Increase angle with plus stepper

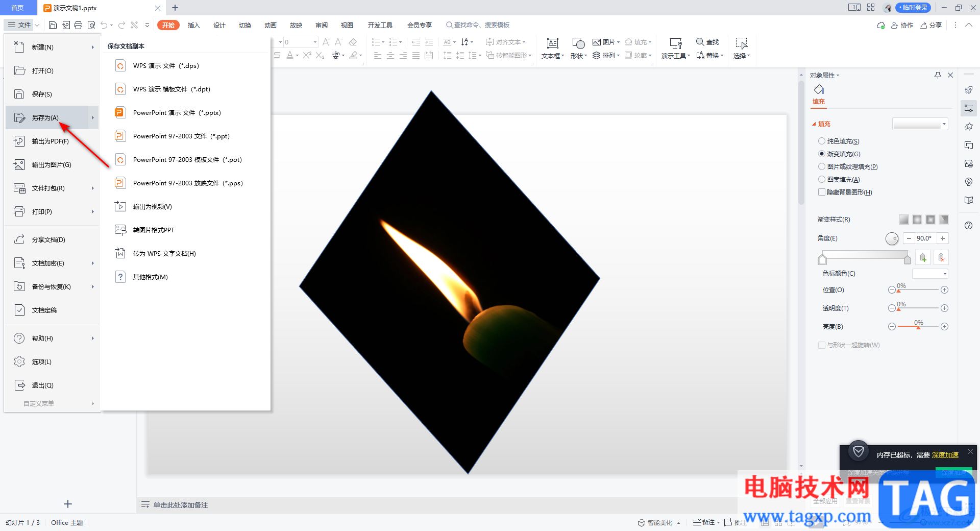coord(943,238)
